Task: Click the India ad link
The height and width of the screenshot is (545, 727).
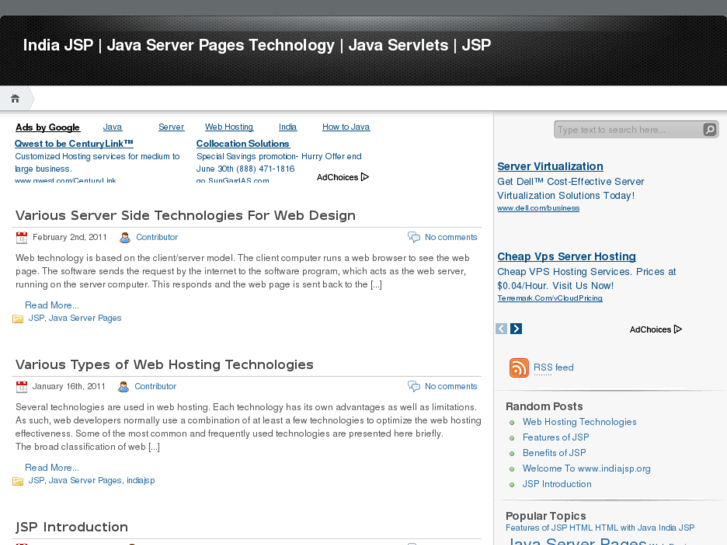Action: pyautogui.click(x=287, y=127)
